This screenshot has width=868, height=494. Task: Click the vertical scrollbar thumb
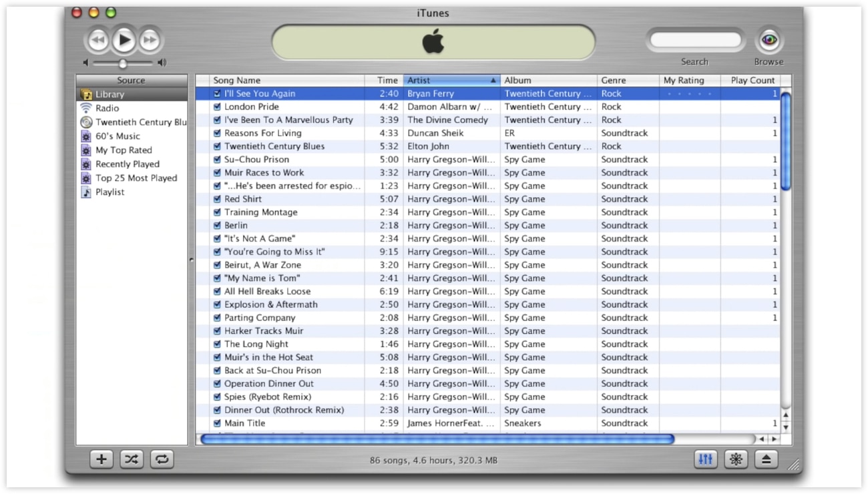tap(785, 141)
